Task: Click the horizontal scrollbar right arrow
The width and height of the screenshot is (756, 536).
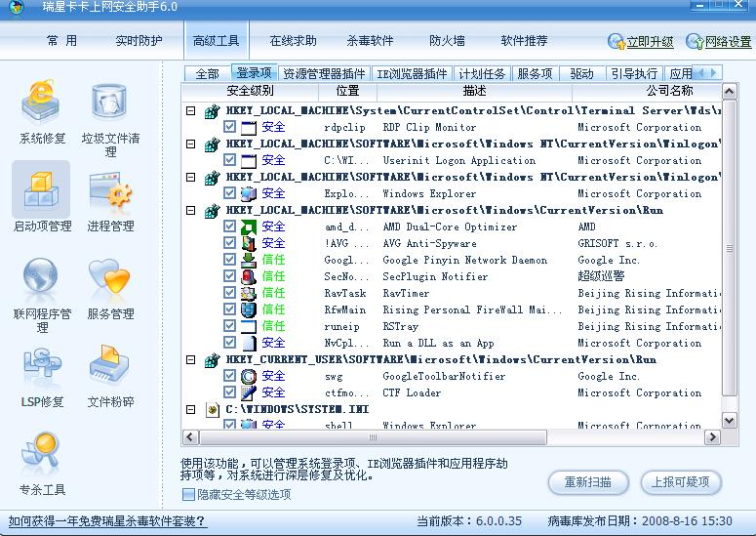Action: [x=712, y=437]
